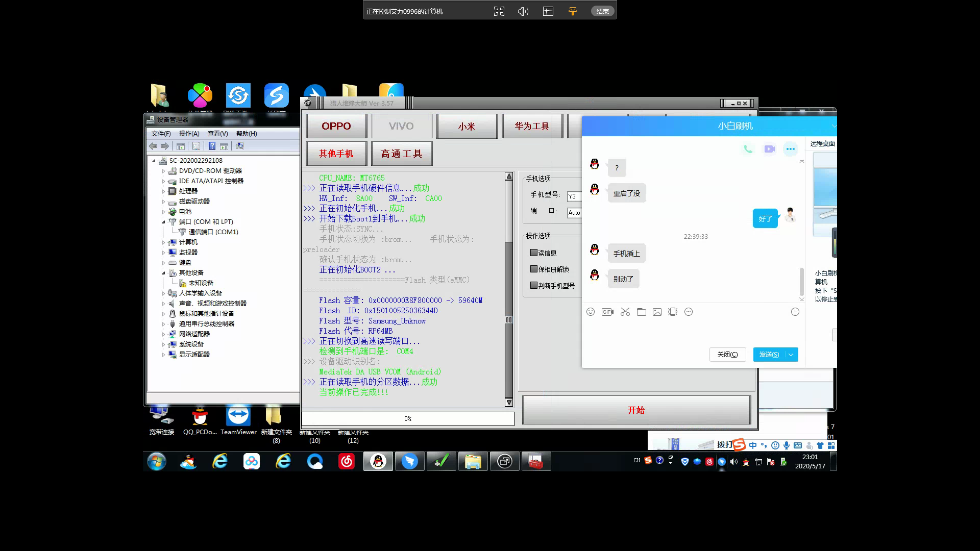Expand the 网络适配器 node
This screenshot has height=551, width=980.
point(164,334)
